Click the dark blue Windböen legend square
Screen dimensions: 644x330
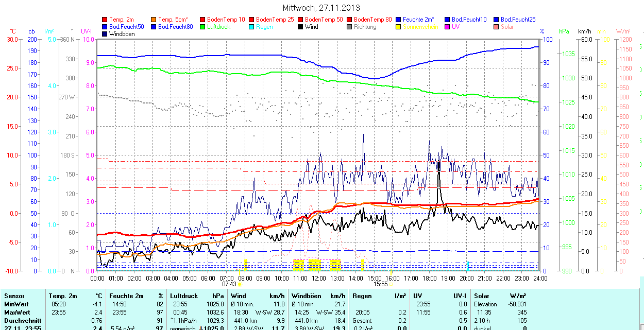tap(105, 34)
